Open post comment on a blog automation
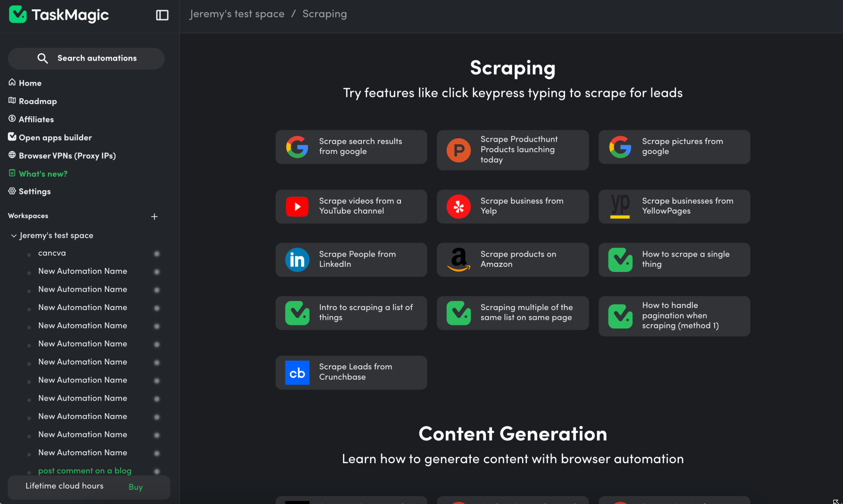 [x=85, y=471]
